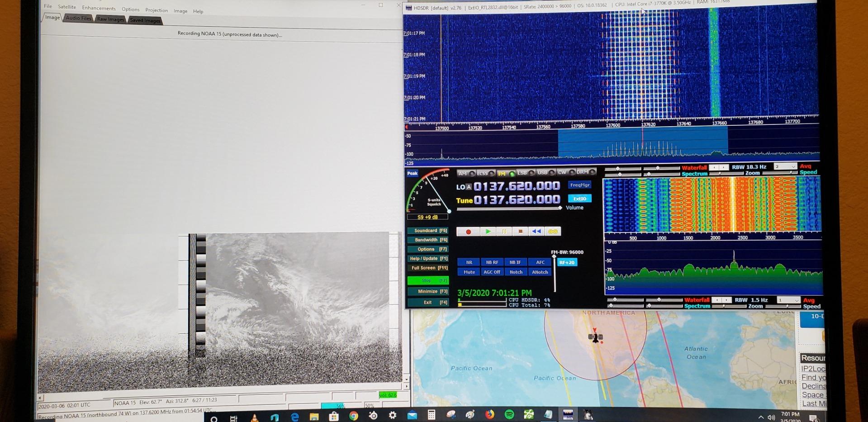Open the FreqMgr frequency manager

[580, 185]
